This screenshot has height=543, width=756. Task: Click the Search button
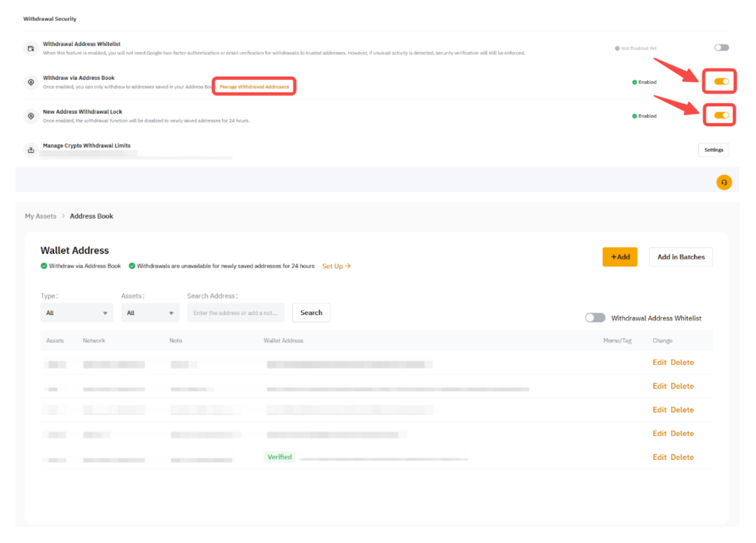pos(311,313)
